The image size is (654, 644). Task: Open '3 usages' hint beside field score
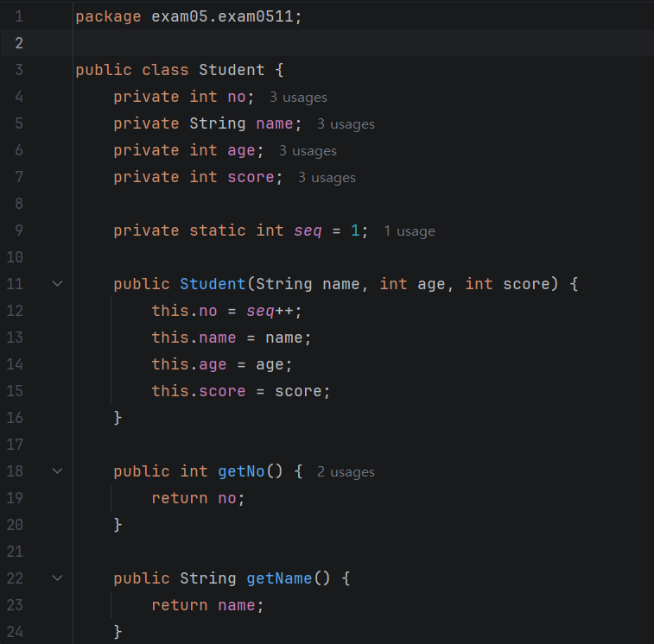(x=327, y=178)
